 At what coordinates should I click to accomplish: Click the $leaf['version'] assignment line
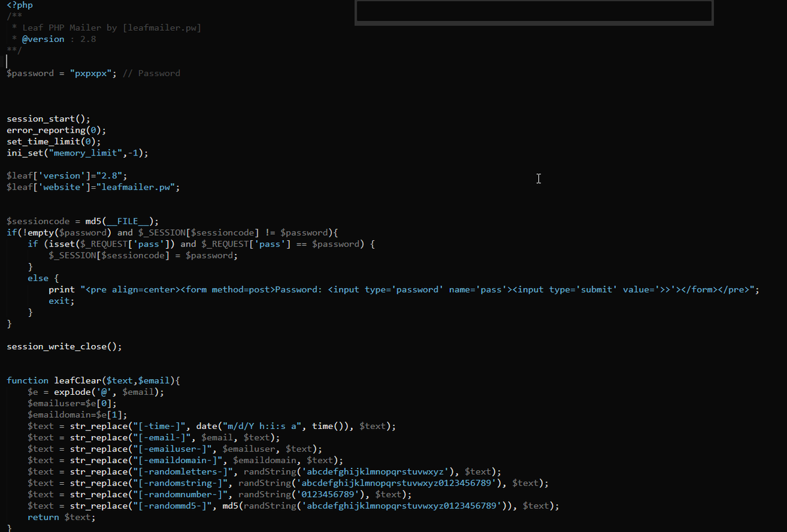point(67,176)
